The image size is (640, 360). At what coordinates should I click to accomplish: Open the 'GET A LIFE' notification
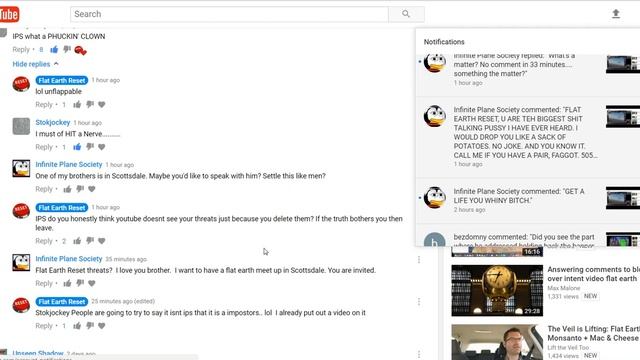(x=528, y=200)
